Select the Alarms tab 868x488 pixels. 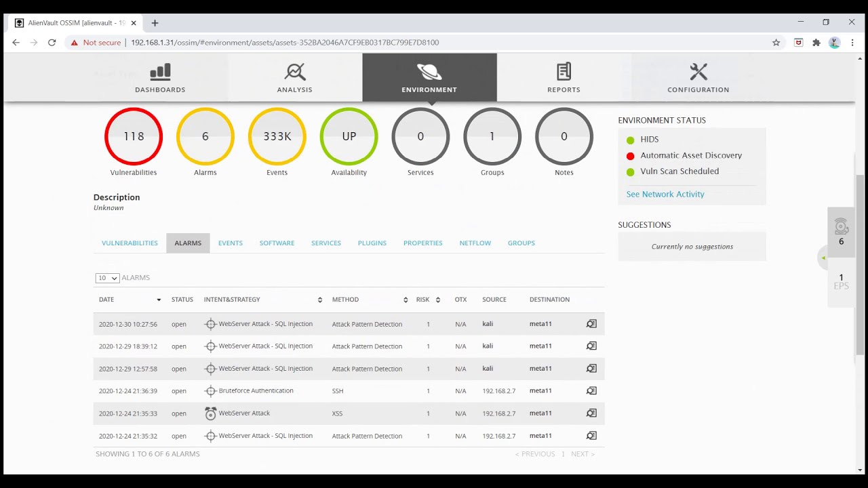pyautogui.click(x=188, y=243)
